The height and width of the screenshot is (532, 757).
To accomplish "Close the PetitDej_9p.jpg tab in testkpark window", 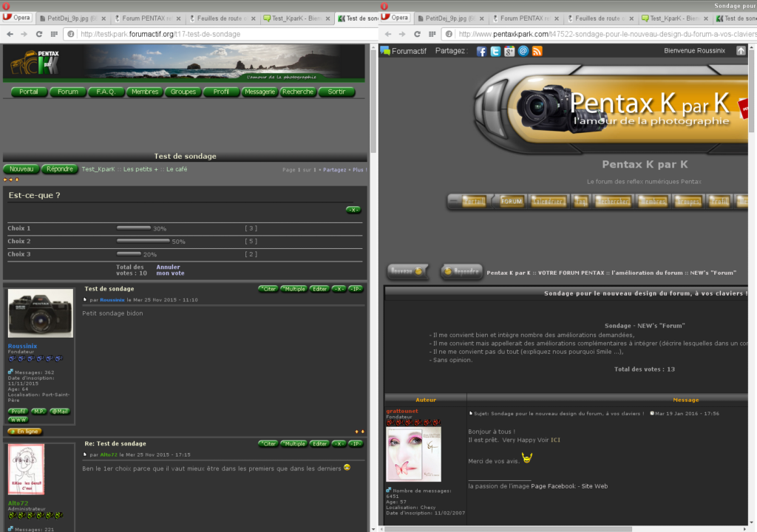I will point(103,18).
